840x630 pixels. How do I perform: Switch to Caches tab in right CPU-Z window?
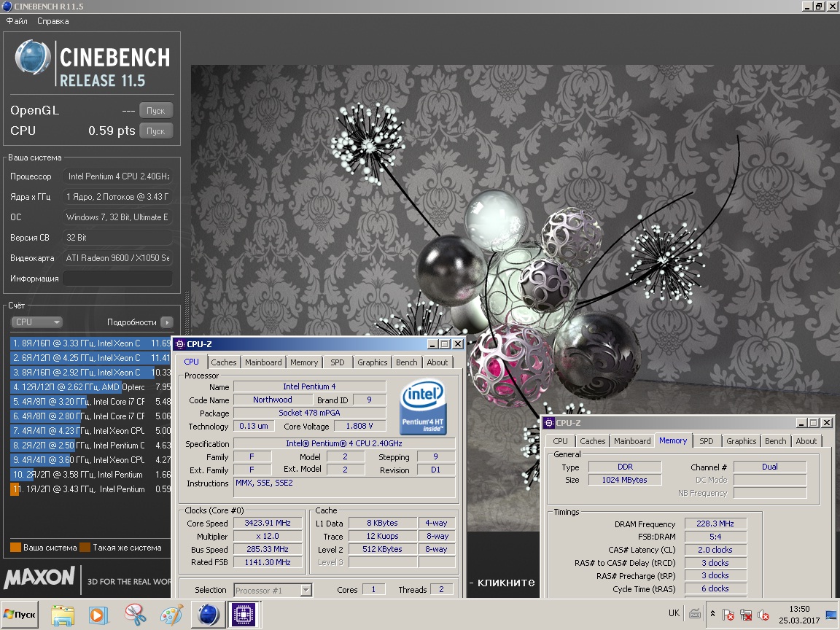click(593, 441)
